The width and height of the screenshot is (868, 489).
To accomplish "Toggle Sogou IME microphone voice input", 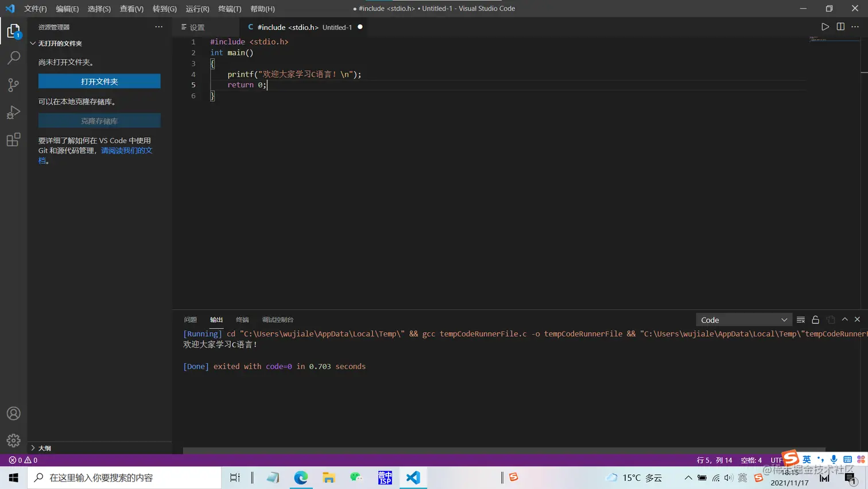I will [834, 459].
